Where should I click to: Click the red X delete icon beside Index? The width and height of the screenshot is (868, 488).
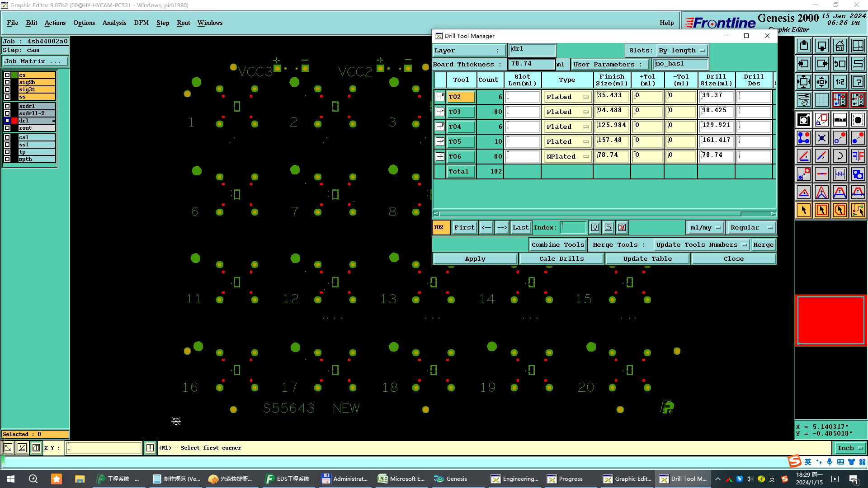[622, 227]
